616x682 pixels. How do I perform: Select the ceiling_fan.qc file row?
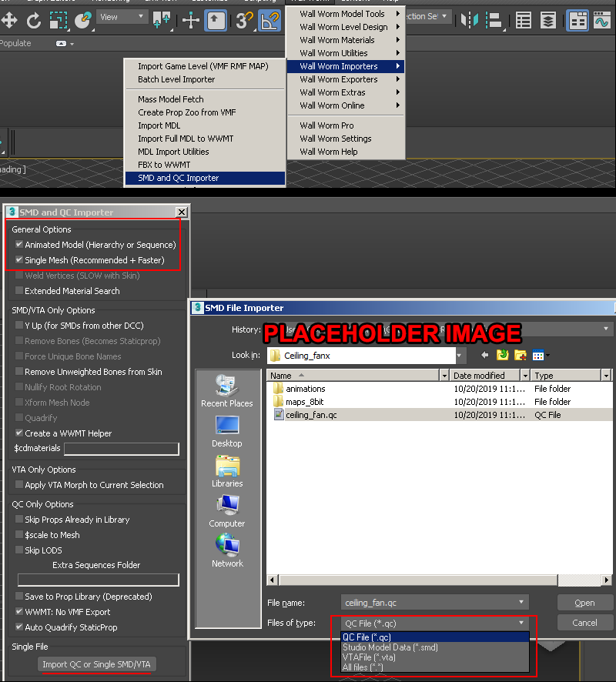(x=440, y=414)
